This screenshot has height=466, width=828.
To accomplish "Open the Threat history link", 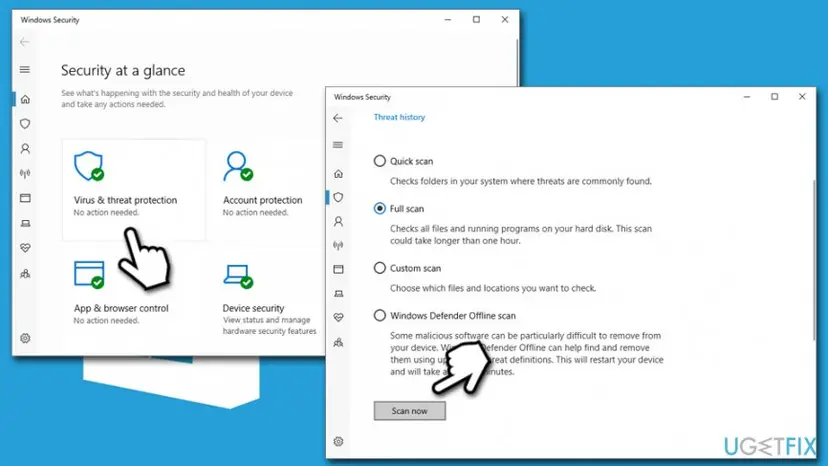I will (399, 117).
